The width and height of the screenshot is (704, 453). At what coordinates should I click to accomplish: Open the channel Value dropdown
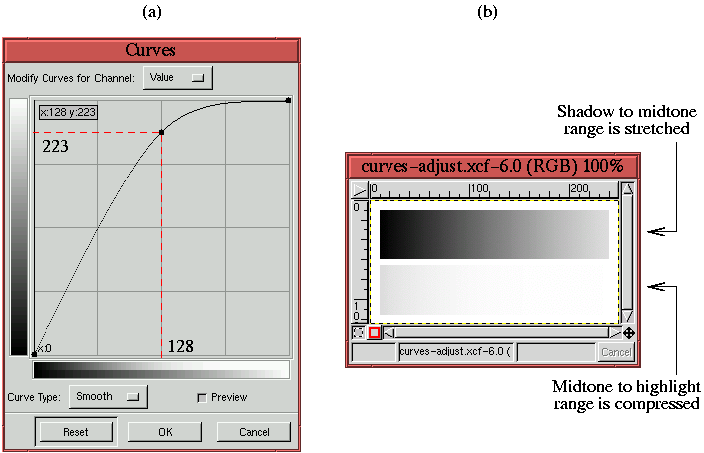tap(179, 77)
